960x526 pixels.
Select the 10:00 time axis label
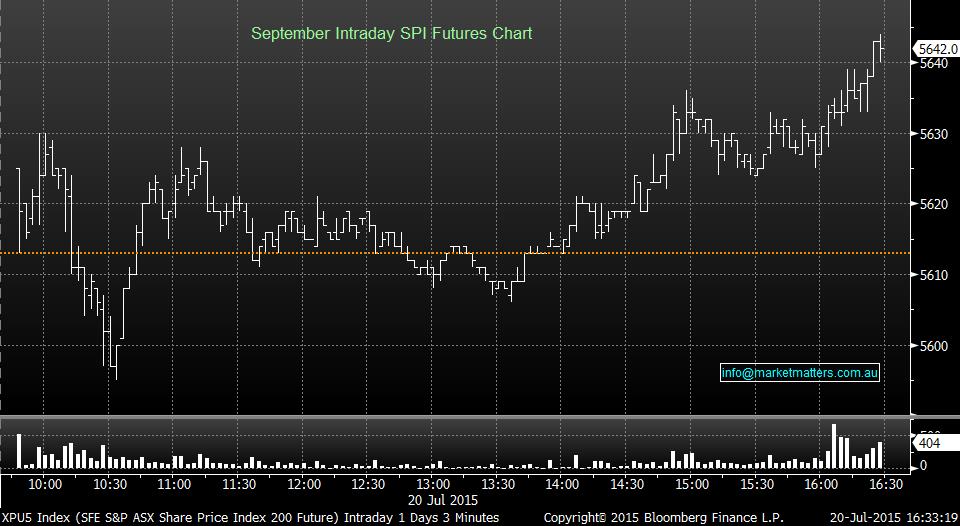point(45,484)
